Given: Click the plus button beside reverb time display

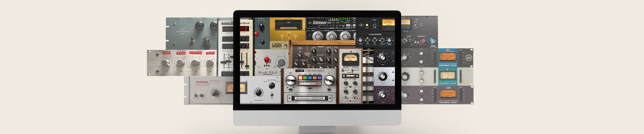Looking at the screenshot, I should click(x=357, y=76).
